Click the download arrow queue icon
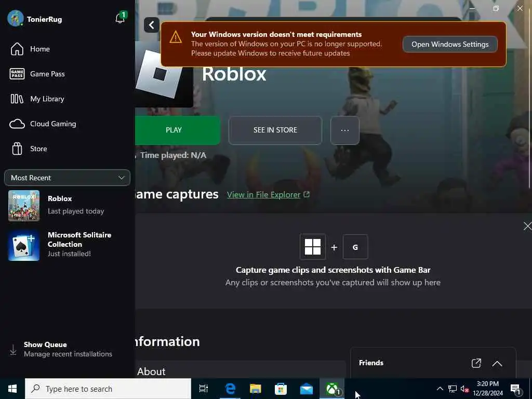The image size is (532, 399). [13, 350]
